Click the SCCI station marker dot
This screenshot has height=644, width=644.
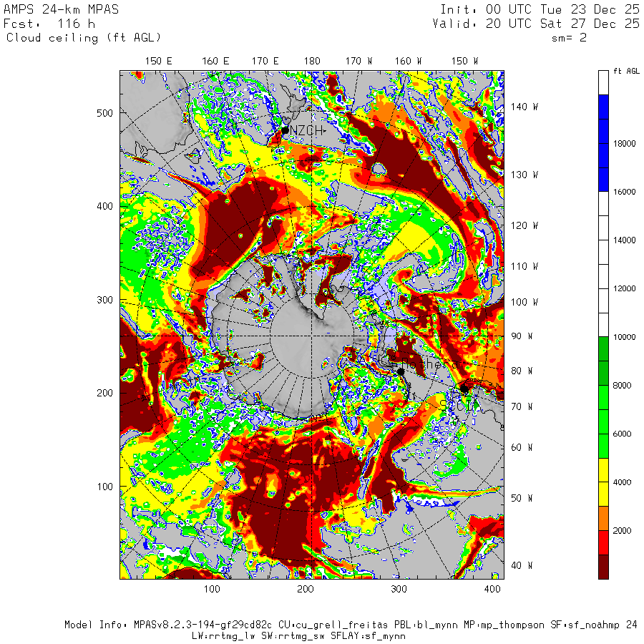[464, 389]
